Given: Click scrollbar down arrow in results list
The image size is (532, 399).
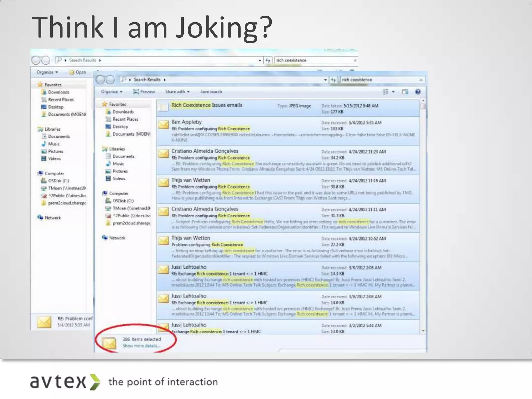Looking at the screenshot, I should pyautogui.click(x=423, y=331).
